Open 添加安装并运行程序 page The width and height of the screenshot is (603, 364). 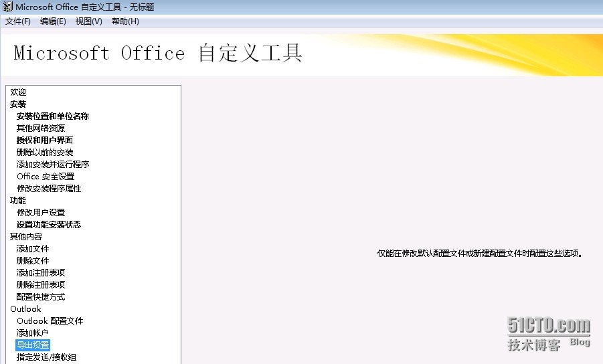click(53, 164)
